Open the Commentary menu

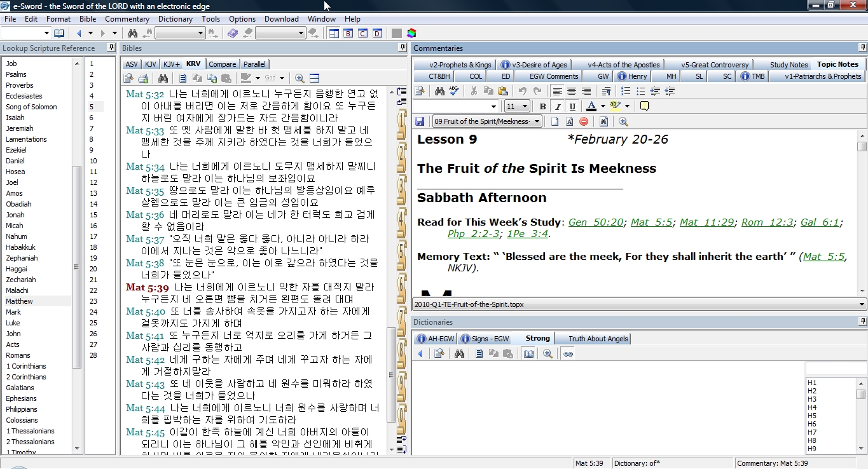(127, 18)
